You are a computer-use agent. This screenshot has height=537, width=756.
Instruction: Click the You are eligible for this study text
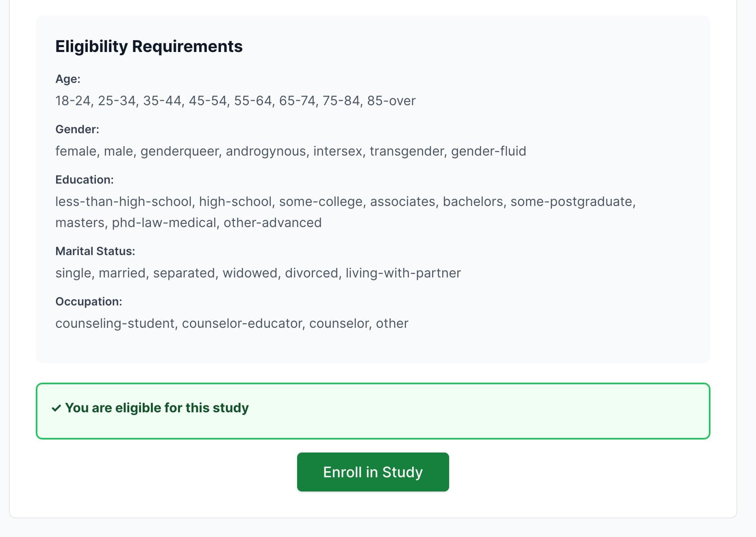[157, 407]
